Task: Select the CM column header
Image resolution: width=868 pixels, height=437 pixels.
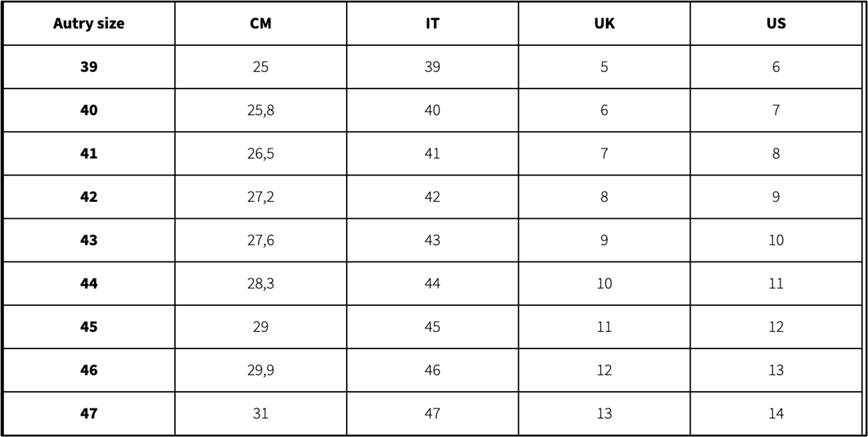Action: (261, 24)
